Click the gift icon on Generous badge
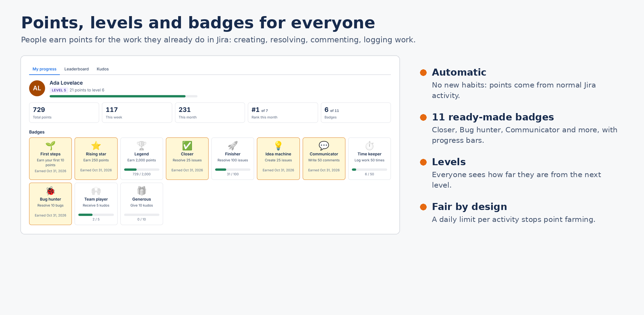This screenshot has width=644, height=315. point(141,191)
